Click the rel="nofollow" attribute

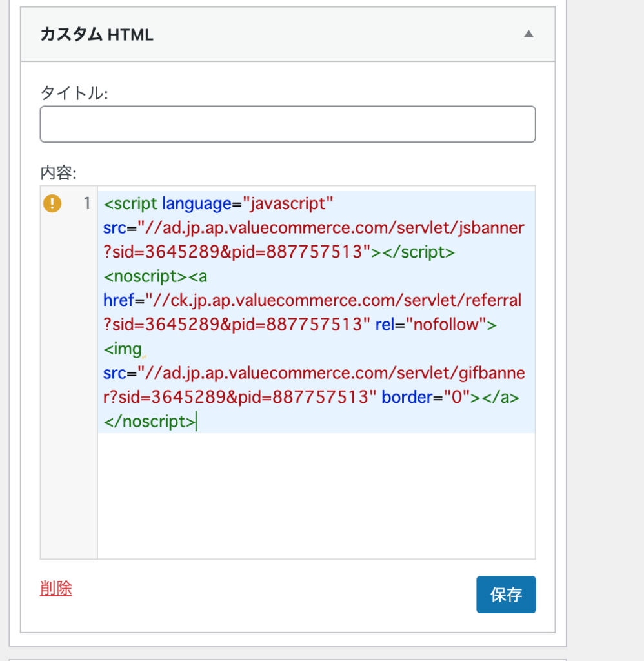436,325
